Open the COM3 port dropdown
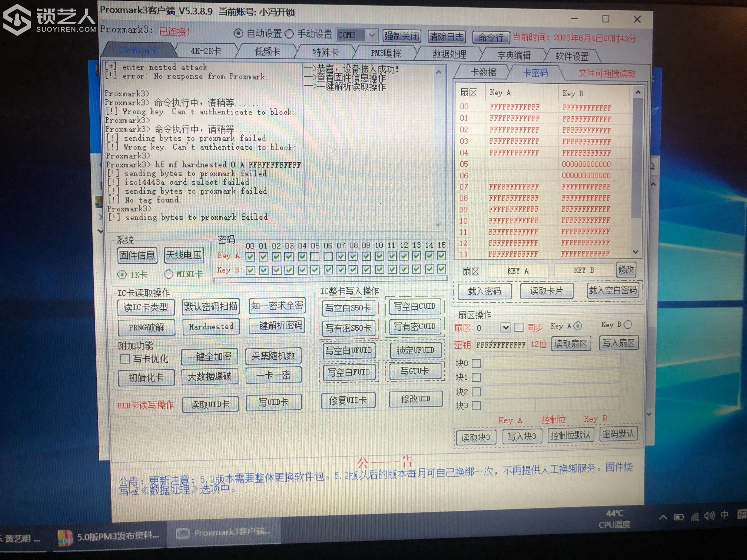 point(372,35)
